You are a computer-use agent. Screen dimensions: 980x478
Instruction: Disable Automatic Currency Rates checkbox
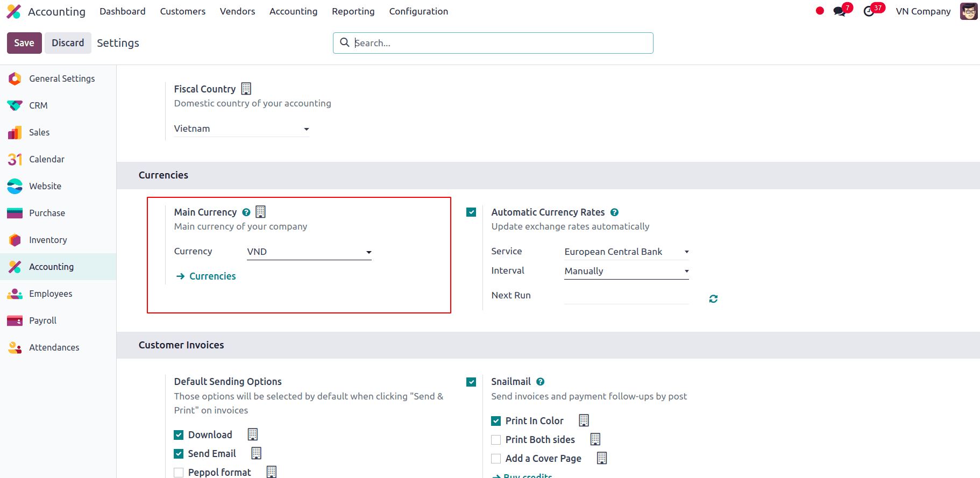(x=471, y=212)
